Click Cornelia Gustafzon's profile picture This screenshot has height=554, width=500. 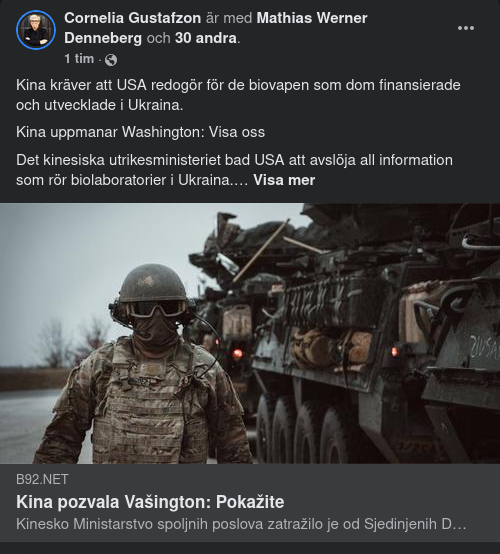(36, 30)
